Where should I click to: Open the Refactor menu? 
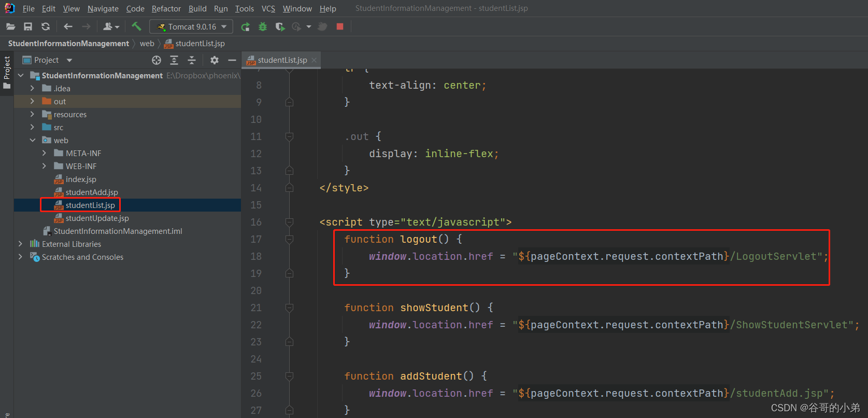pyautogui.click(x=166, y=8)
